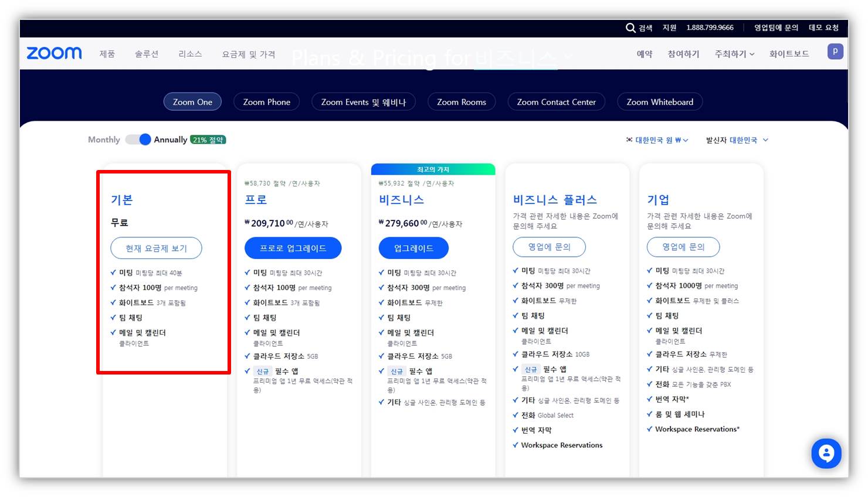Image resolution: width=868 pixels, height=497 pixels.
Task: Click the Zoom logo
Action: pos(55,53)
